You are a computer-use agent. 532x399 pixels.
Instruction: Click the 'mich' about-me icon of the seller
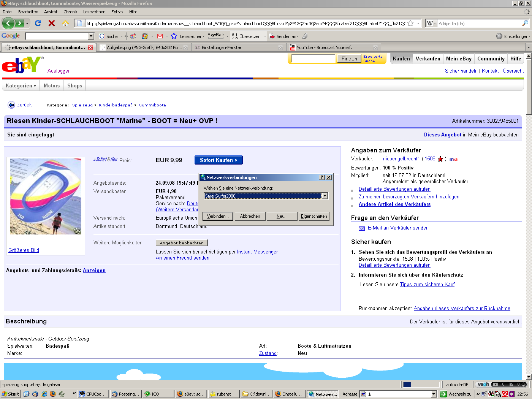(x=454, y=160)
